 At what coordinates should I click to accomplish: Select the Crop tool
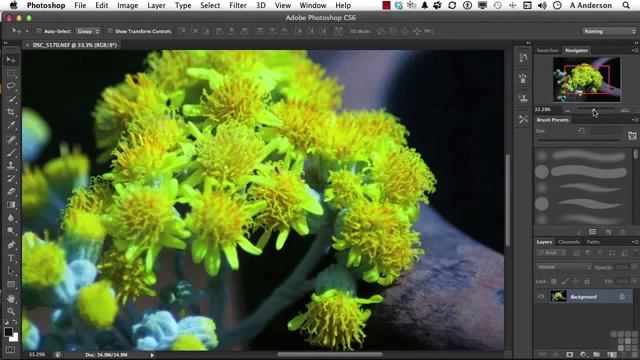click(11, 112)
